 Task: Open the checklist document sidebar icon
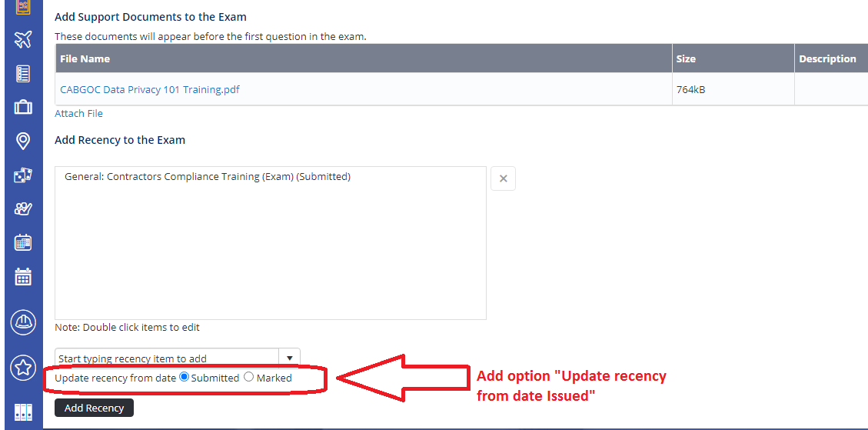pos(23,74)
